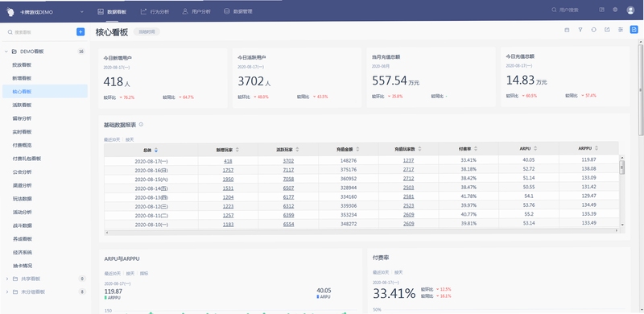Click the refresh icon in the dashboard toolbar
Viewport: 644px width, 314px height.
coord(593,30)
